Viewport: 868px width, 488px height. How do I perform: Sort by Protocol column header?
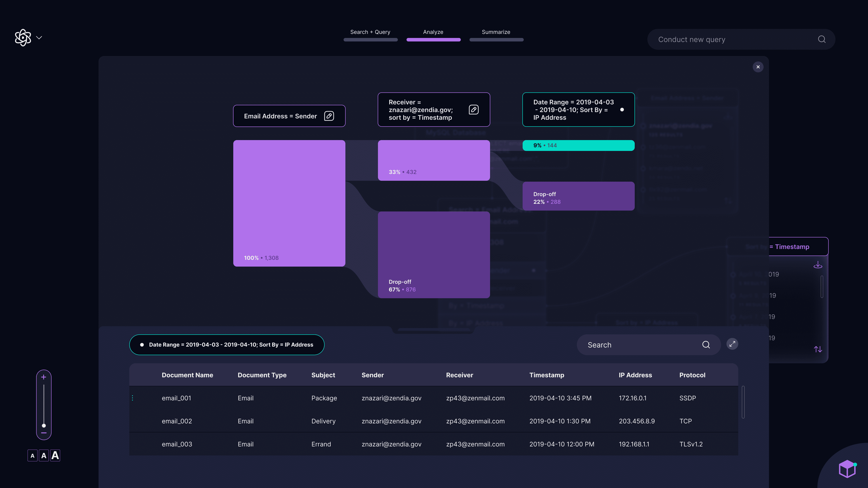692,375
